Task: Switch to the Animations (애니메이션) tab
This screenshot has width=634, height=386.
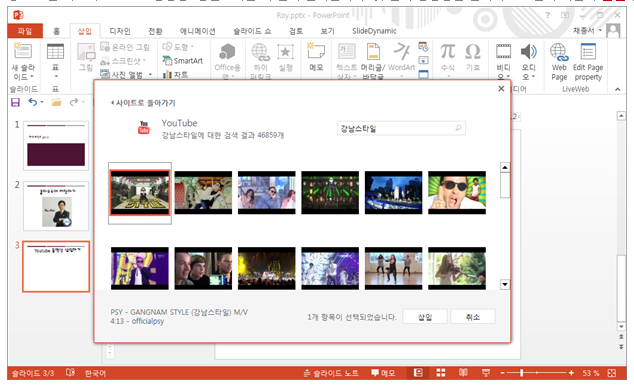Action: click(x=198, y=31)
